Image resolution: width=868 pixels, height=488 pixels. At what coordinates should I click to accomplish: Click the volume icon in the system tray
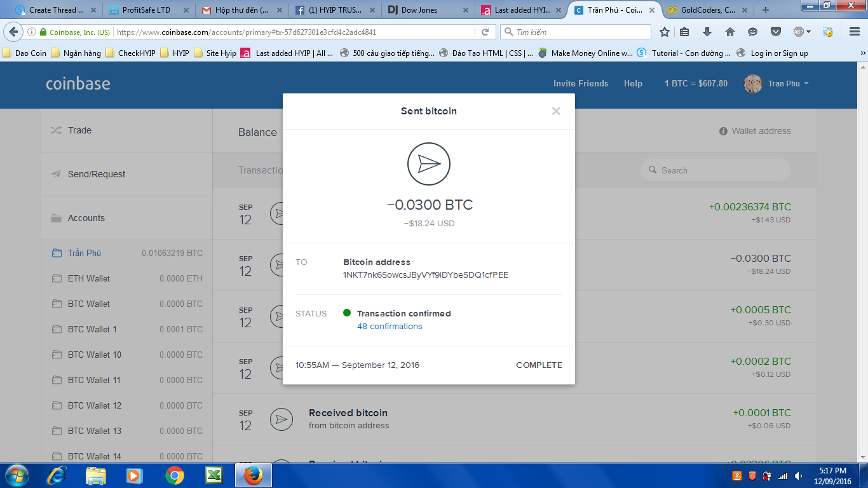pos(797,475)
